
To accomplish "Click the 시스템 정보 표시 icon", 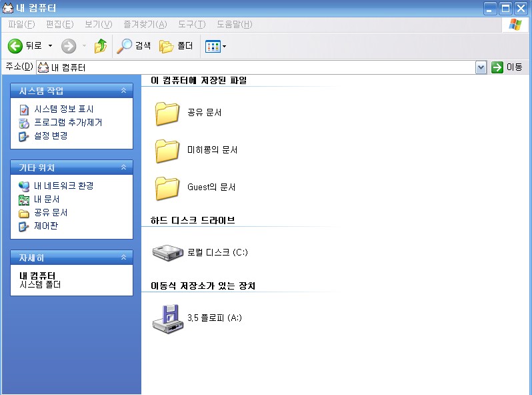I will [24, 109].
